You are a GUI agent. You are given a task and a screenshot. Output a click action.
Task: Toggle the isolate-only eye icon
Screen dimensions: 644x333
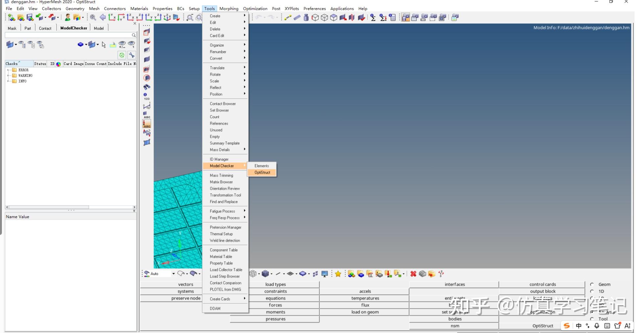point(131,44)
